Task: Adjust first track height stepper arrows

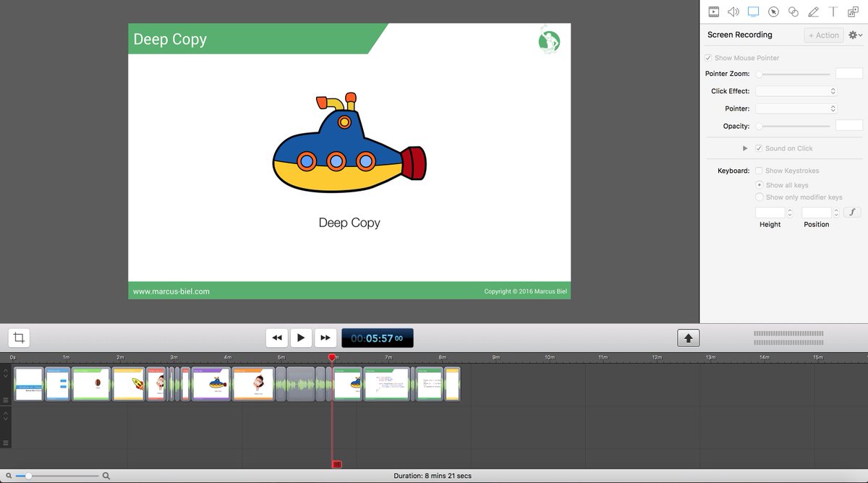Action: [x=6, y=373]
